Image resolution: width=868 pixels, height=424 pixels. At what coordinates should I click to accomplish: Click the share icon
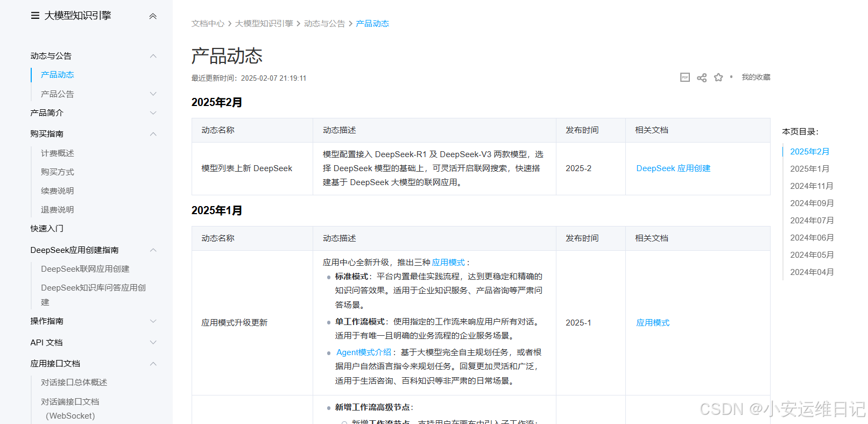click(x=702, y=77)
